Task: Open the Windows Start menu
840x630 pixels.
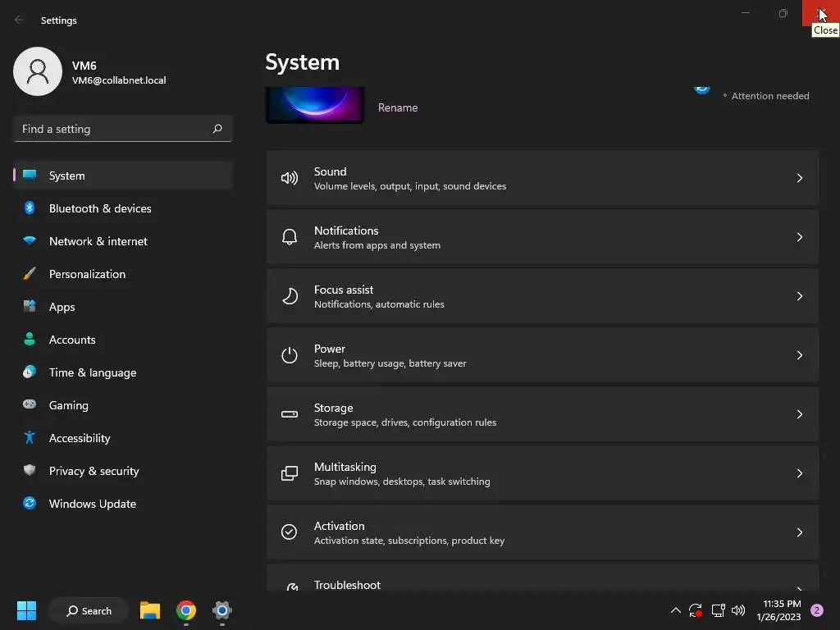Action: 26,610
